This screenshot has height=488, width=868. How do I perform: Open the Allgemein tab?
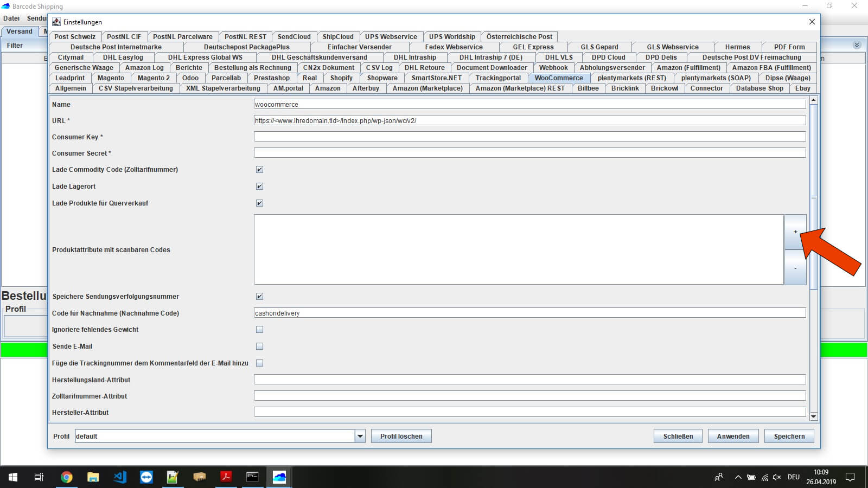tap(71, 88)
